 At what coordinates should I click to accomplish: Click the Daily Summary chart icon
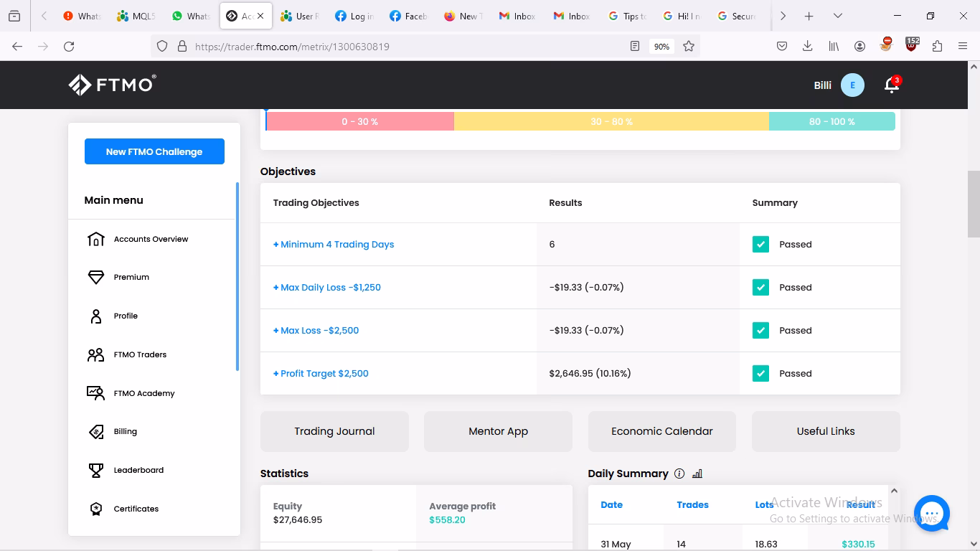[697, 474]
